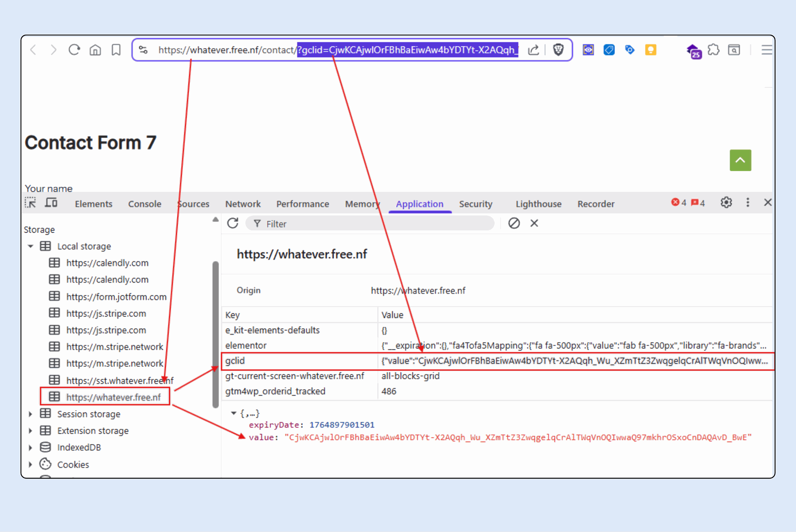
Task: Click the browser reload page icon
Action: 74,50
